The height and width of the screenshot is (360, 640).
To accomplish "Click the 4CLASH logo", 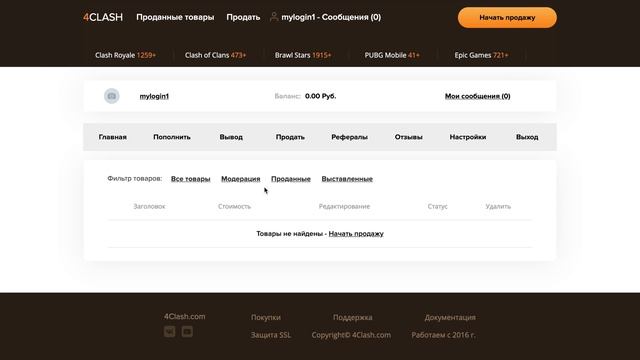I will click(103, 17).
